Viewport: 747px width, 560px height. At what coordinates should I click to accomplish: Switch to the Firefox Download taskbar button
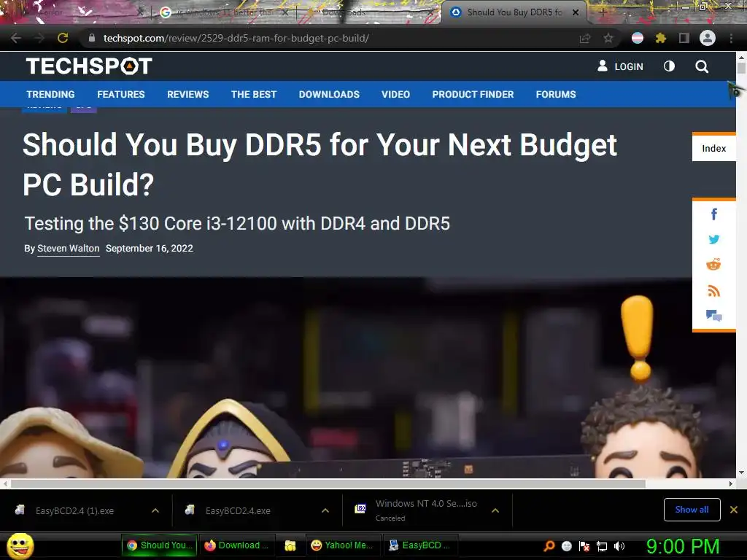(237, 545)
